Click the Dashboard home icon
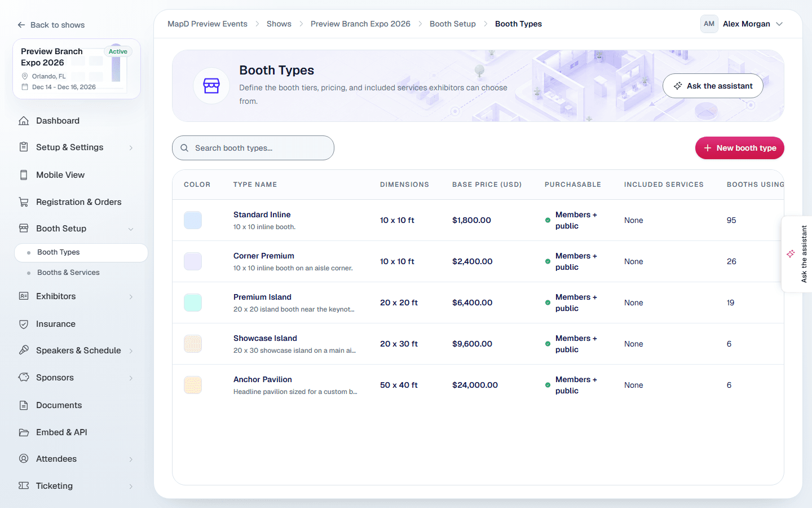The image size is (812, 508). coord(24,121)
